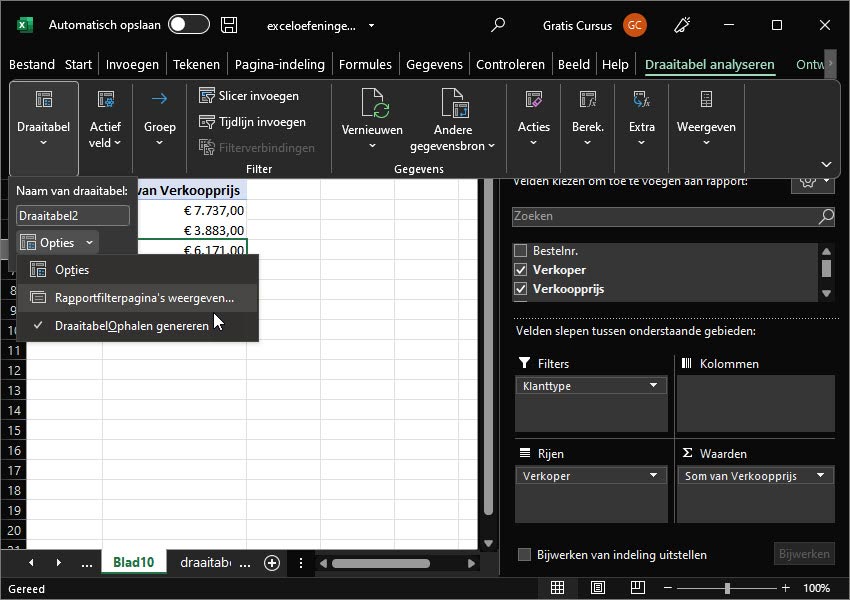Switch to Page Layout view

[x=597, y=588]
